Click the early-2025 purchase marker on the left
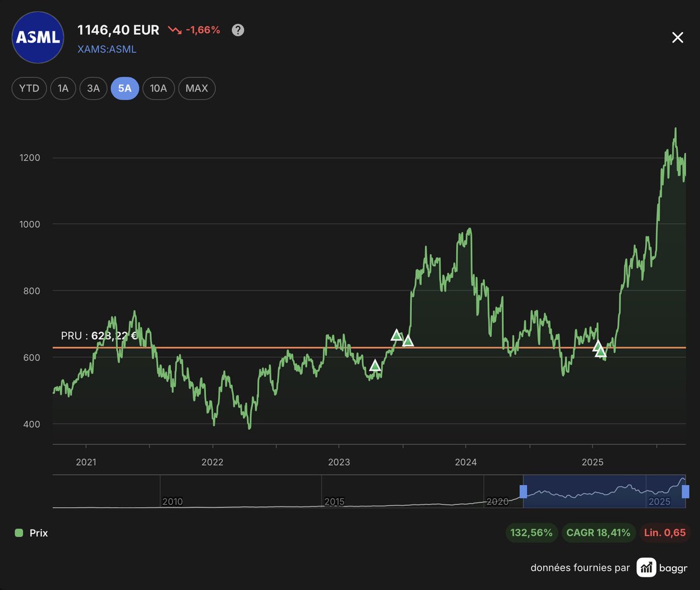700x590 pixels. click(598, 346)
